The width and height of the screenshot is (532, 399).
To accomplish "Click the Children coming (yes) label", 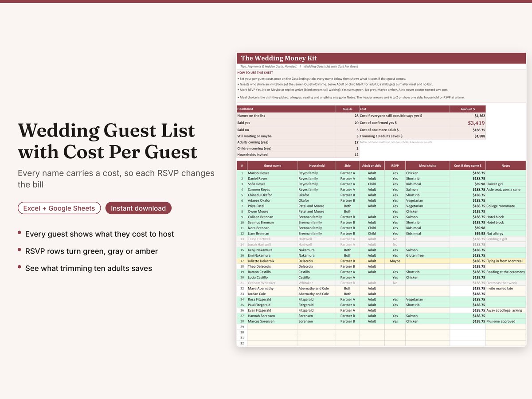I will pos(254,149).
